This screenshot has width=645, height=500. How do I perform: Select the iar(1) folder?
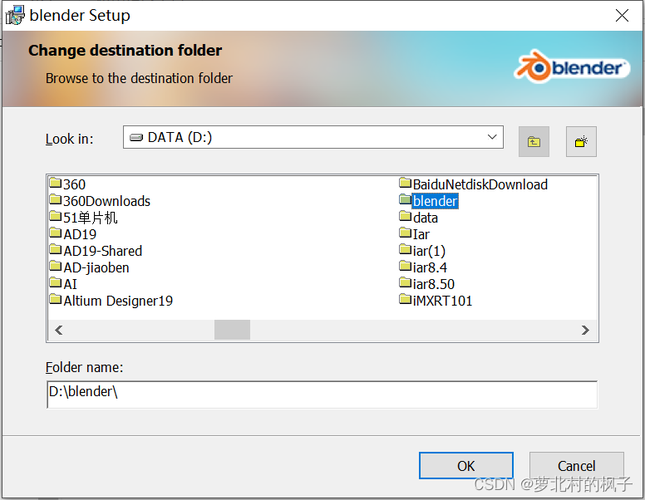(x=422, y=251)
